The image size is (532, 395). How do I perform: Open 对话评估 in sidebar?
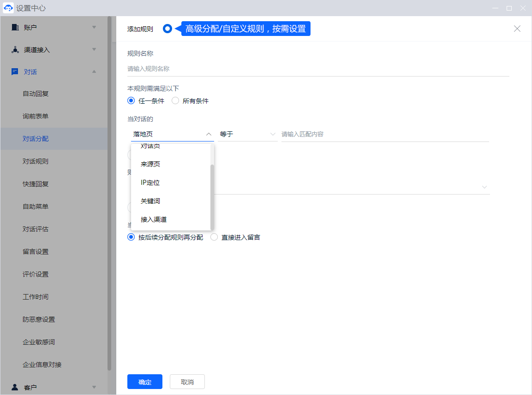(36, 229)
